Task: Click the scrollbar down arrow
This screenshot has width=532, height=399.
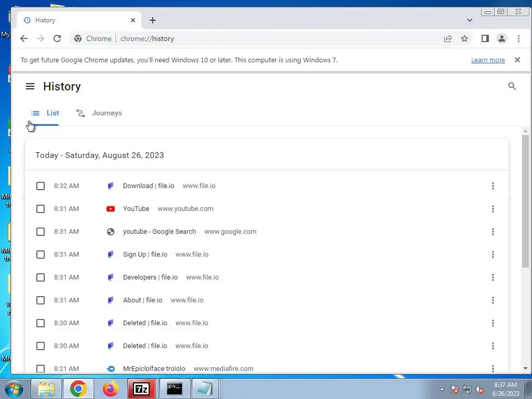Action: point(525,368)
